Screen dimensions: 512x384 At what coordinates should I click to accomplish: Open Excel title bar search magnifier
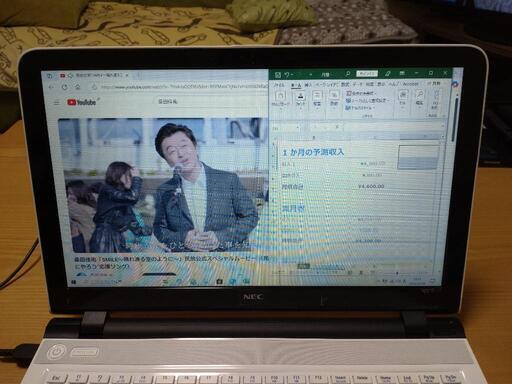(x=348, y=74)
